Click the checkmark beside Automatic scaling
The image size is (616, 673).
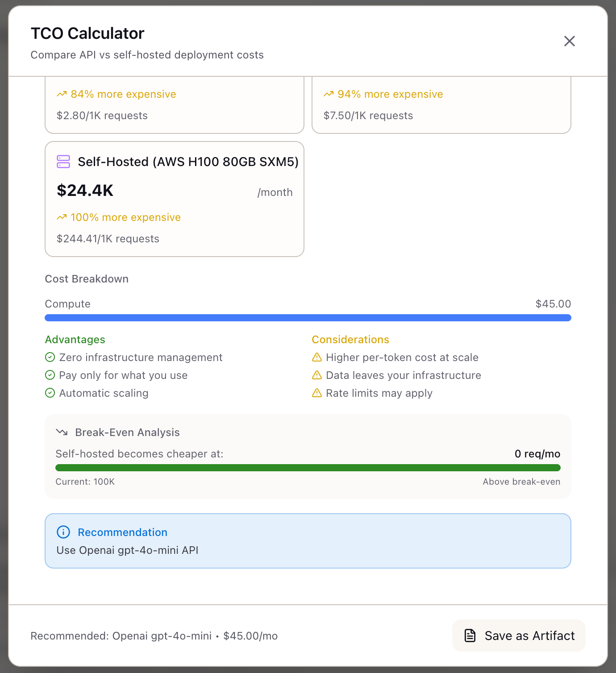coord(50,393)
